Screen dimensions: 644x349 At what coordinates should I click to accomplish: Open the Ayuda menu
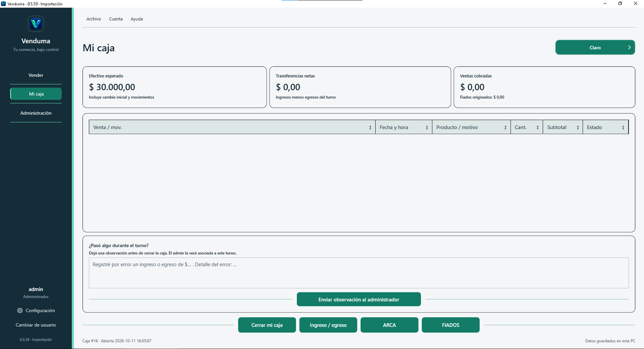coord(137,19)
